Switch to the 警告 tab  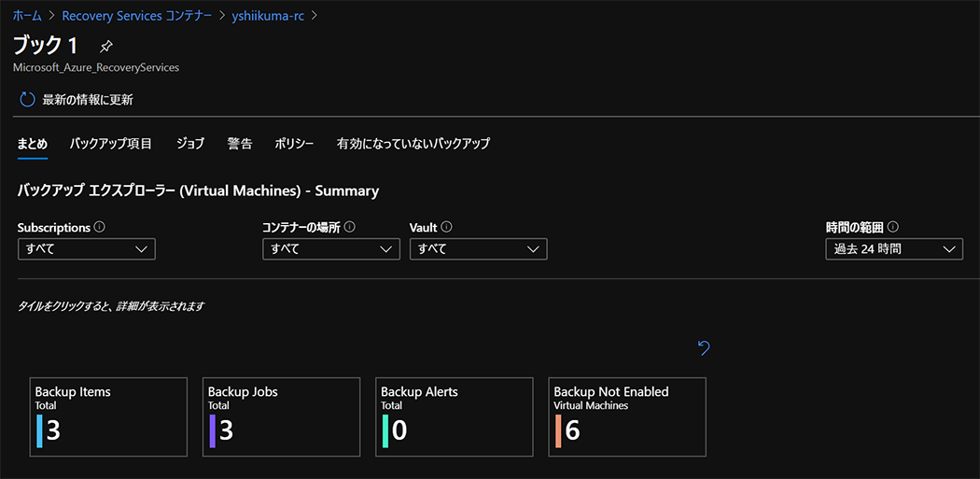240,144
